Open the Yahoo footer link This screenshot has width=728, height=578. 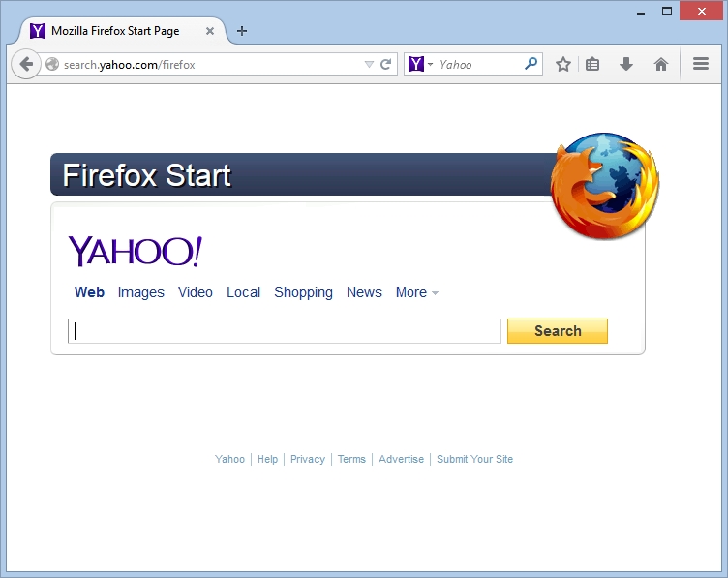point(229,459)
